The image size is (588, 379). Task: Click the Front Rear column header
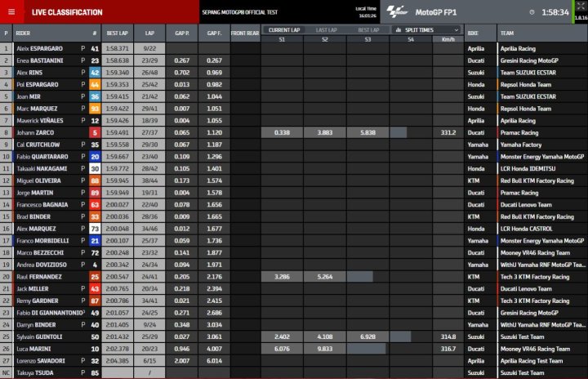click(245, 33)
